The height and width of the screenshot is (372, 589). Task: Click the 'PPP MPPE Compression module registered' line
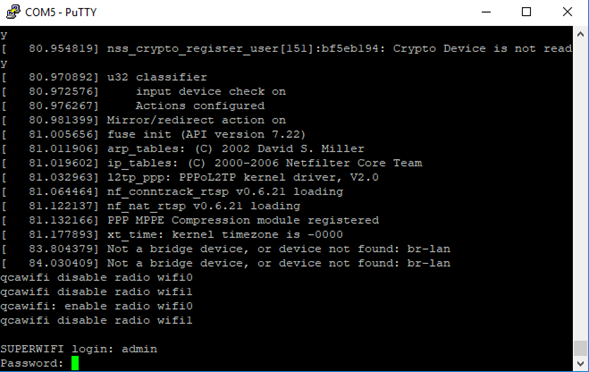click(x=190, y=220)
